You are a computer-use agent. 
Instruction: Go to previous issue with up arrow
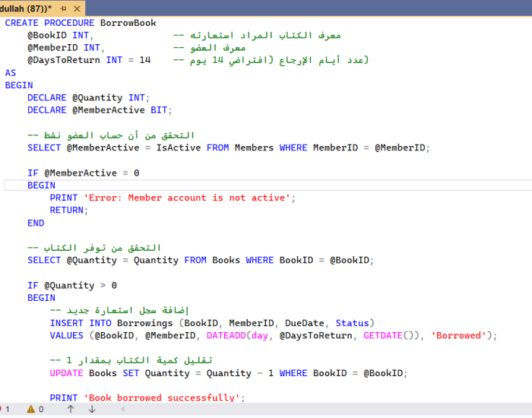coord(71,409)
